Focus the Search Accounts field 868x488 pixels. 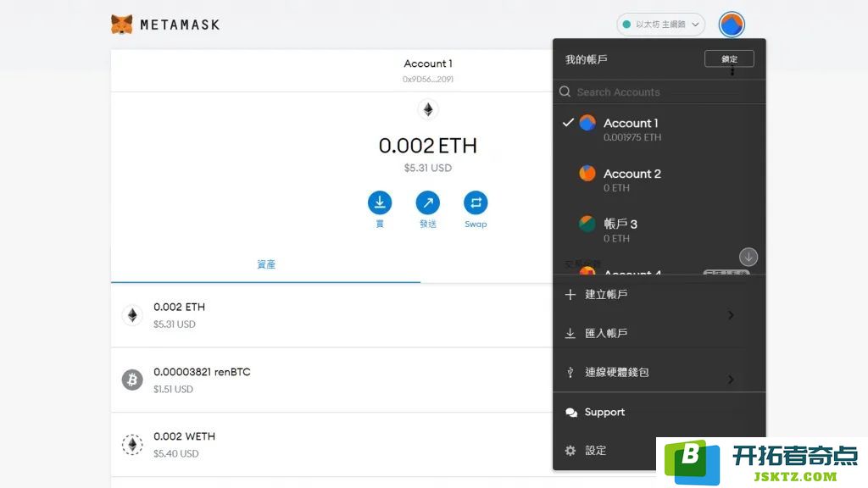pos(659,91)
